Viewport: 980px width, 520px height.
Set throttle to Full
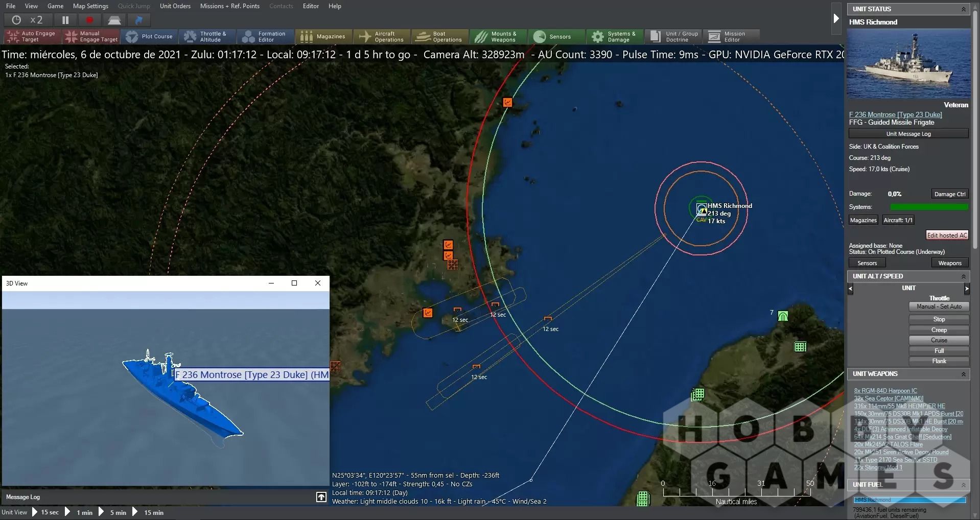coord(939,351)
